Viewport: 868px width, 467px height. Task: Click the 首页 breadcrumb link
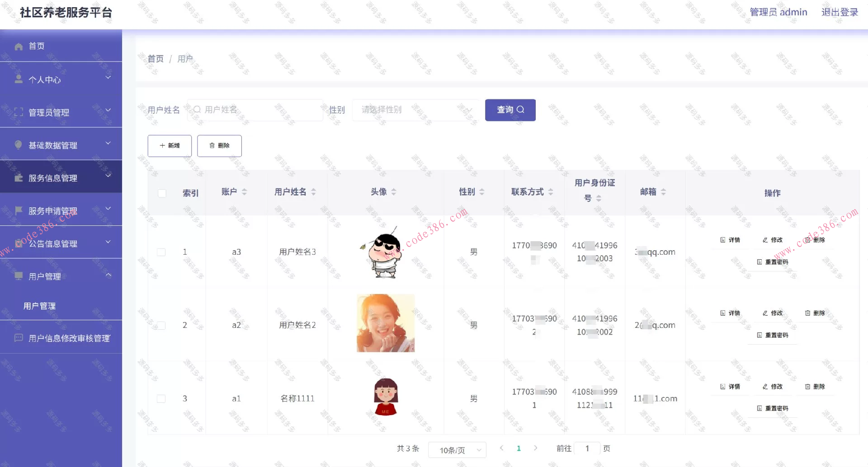pos(155,58)
